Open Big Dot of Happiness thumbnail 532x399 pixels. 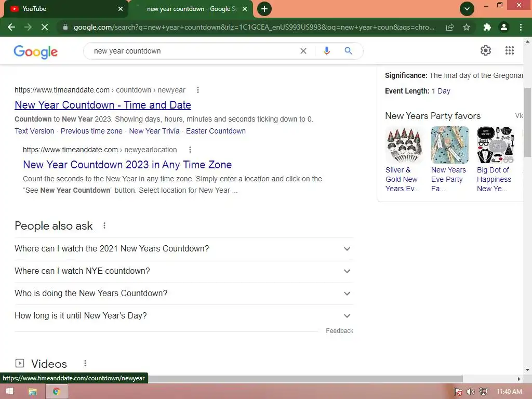click(x=496, y=145)
